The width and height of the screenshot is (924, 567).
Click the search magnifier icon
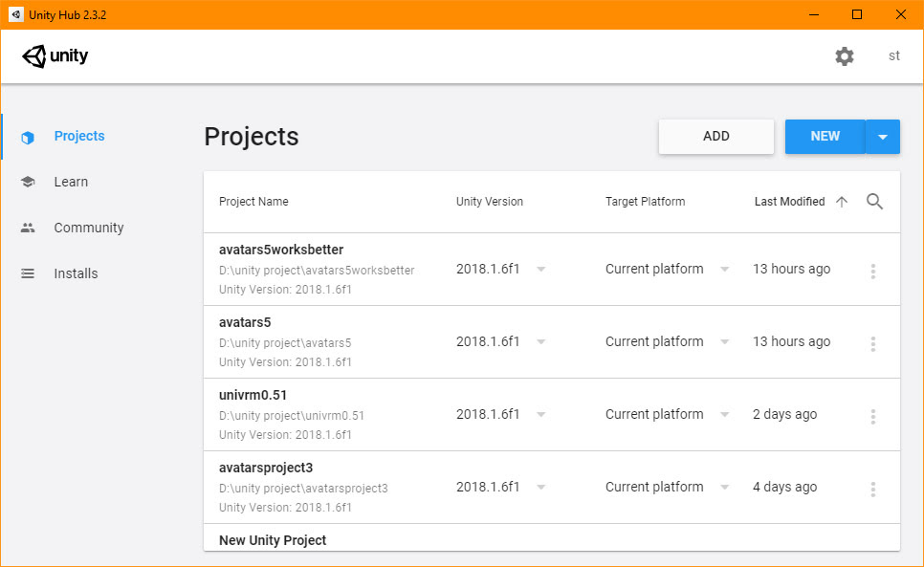[874, 202]
